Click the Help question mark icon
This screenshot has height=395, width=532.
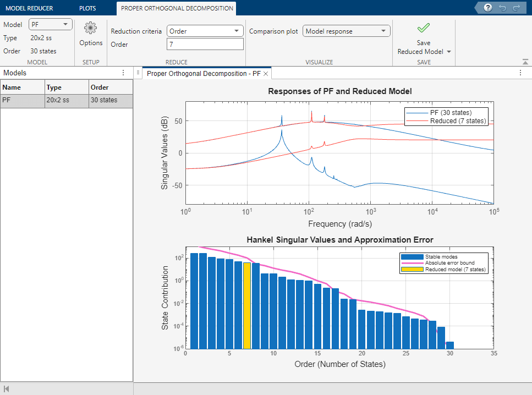pyautogui.click(x=489, y=8)
